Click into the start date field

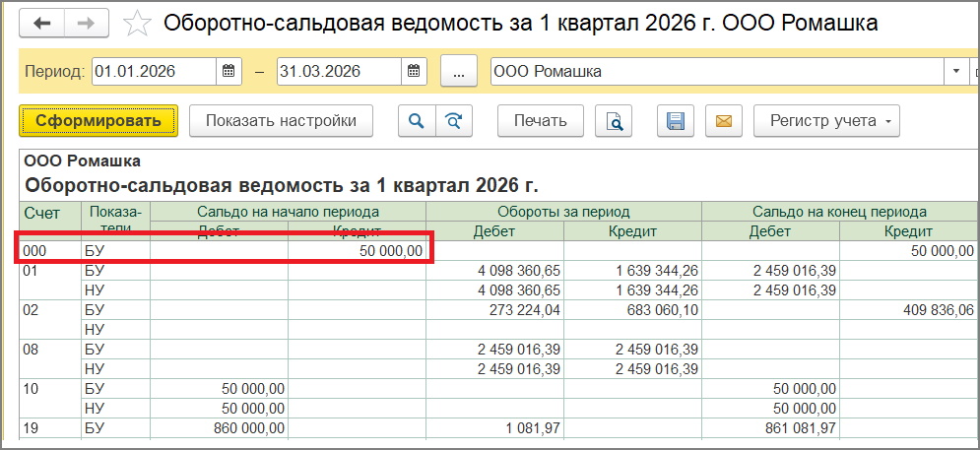click(153, 72)
